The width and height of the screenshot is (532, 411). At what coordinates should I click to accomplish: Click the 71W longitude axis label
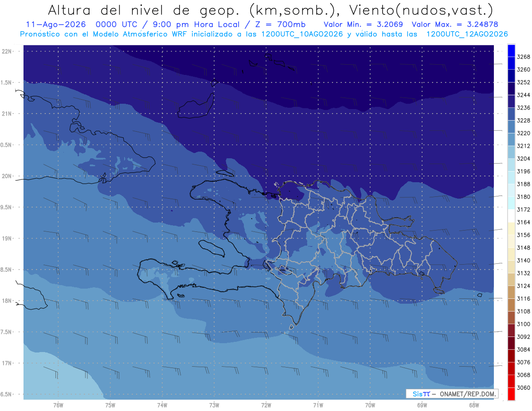coord(318,405)
